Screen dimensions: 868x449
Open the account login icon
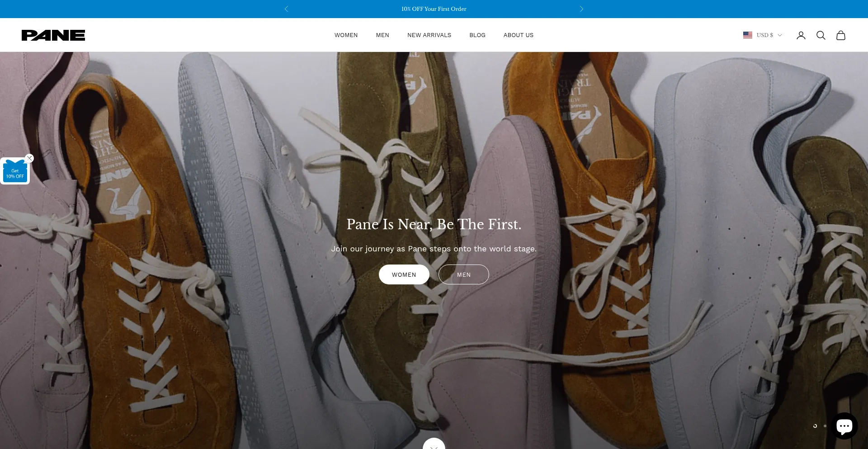(x=801, y=35)
